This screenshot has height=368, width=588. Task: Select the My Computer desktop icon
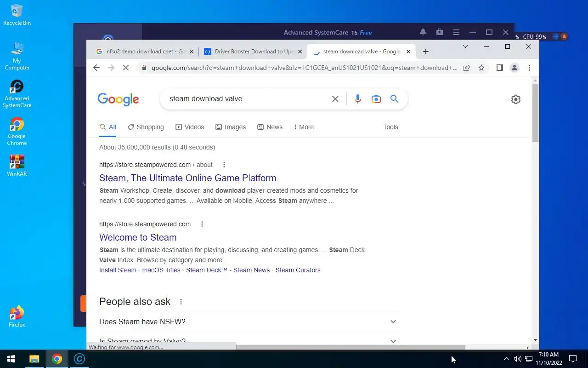tap(17, 56)
